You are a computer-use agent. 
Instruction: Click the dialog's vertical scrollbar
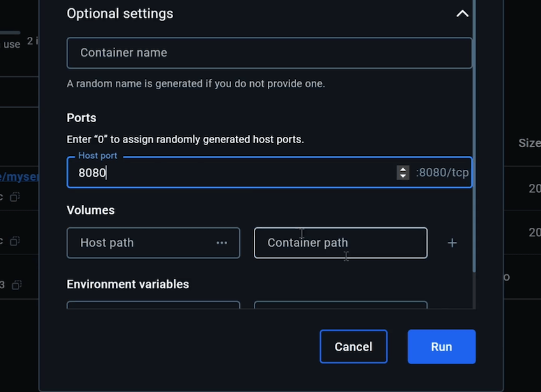pos(474,159)
